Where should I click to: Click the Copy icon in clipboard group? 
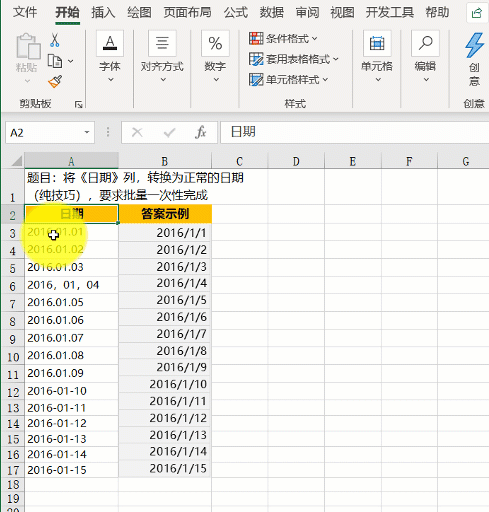click(x=55, y=61)
